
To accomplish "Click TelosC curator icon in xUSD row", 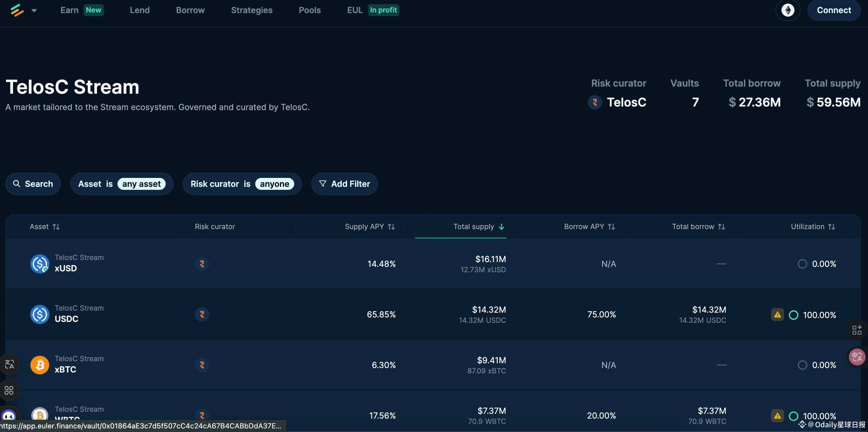I will 202,264.
